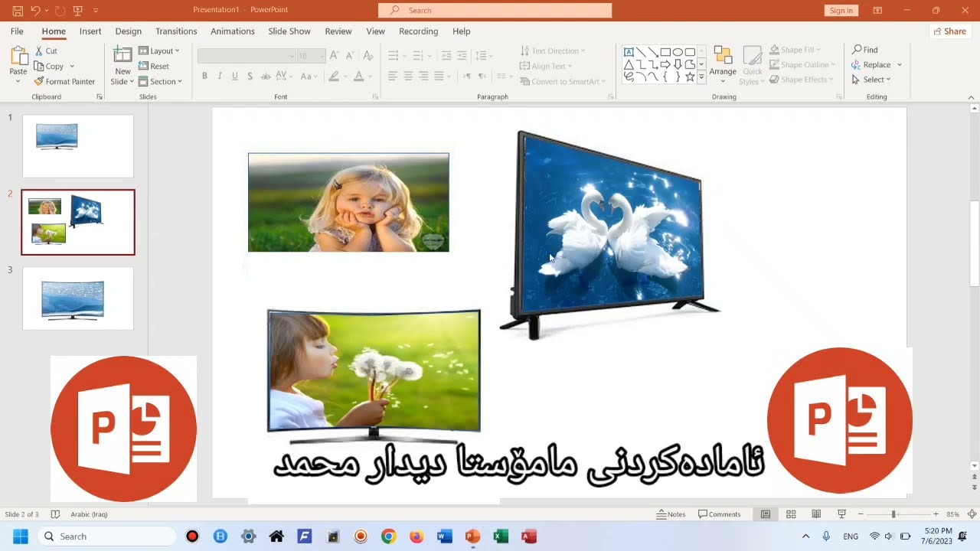The image size is (980, 551).
Task: Open the Layout dropdown
Action: pyautogui.click(x=158, y=51)
